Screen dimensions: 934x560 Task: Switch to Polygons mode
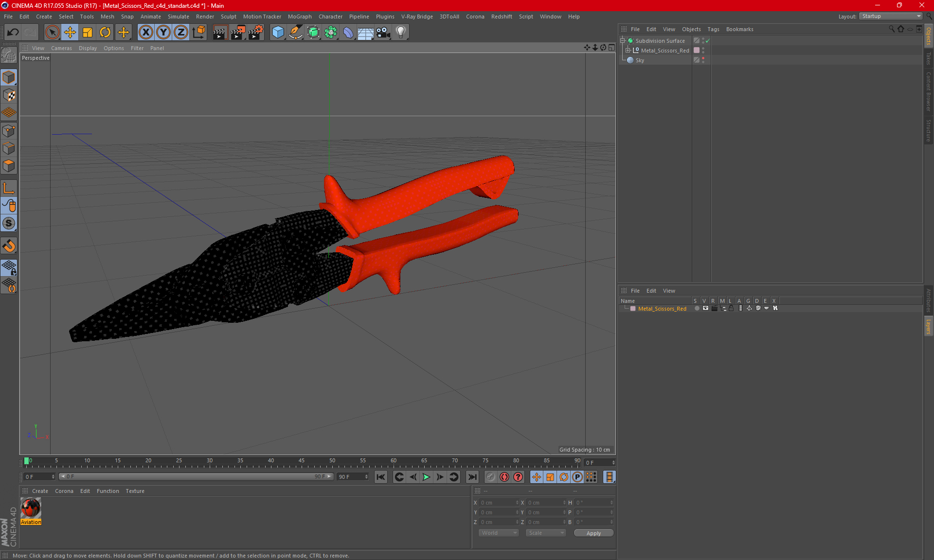9,166
